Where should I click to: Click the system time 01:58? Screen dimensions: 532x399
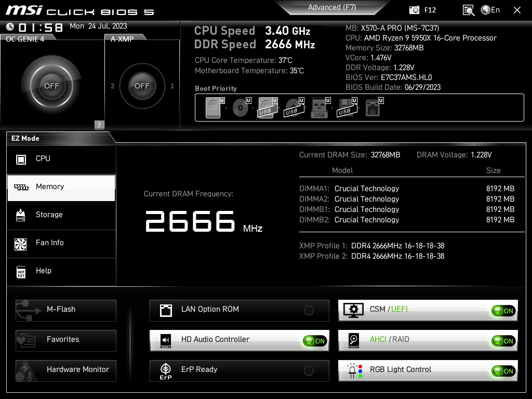(41, 27)
